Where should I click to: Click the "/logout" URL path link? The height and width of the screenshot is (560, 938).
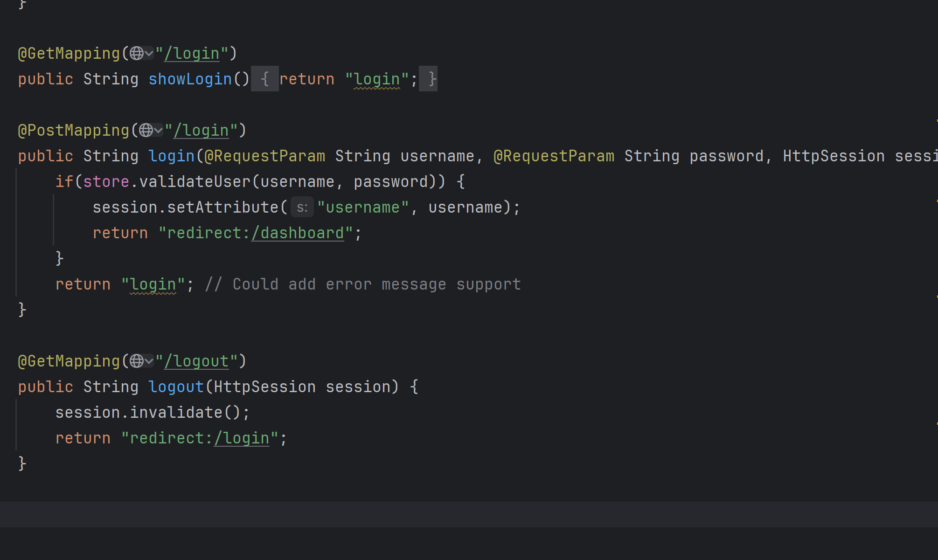[x=196, y=361]
